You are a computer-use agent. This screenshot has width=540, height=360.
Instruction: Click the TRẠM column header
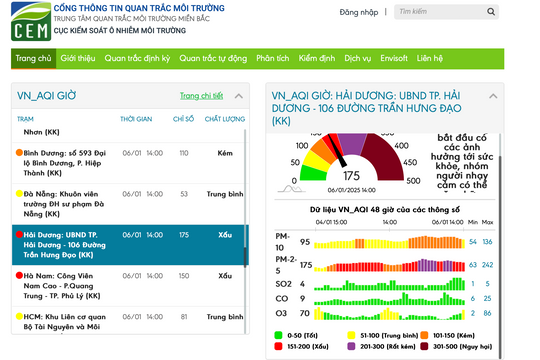tap(25, 119)
